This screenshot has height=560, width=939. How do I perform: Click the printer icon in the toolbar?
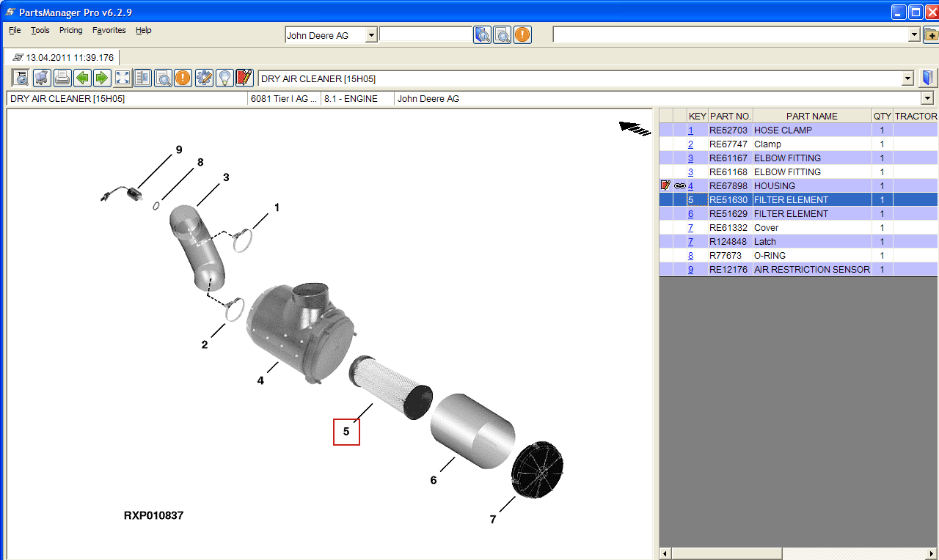pos(62,78)
